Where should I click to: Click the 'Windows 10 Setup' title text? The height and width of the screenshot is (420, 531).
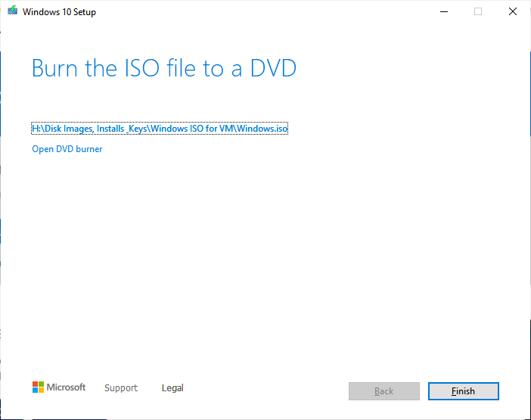click(x=60, y=12)
